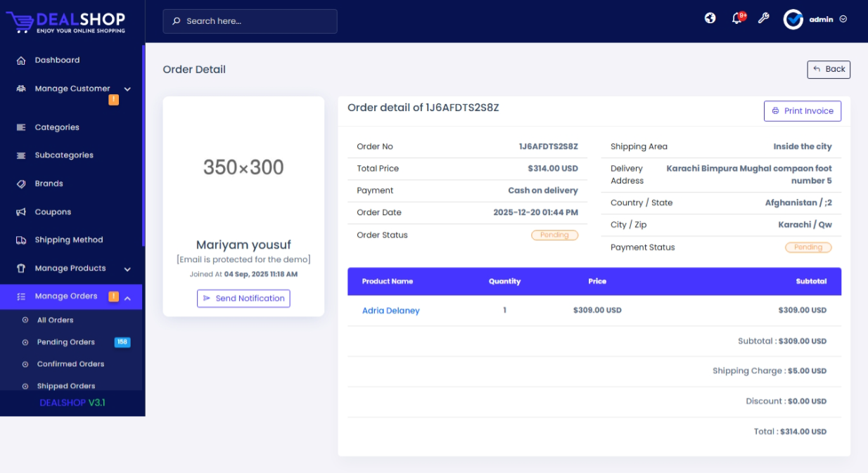Click the Coupons megaphone icon
The width and height of the screenshot is (868, 473).
21,212
